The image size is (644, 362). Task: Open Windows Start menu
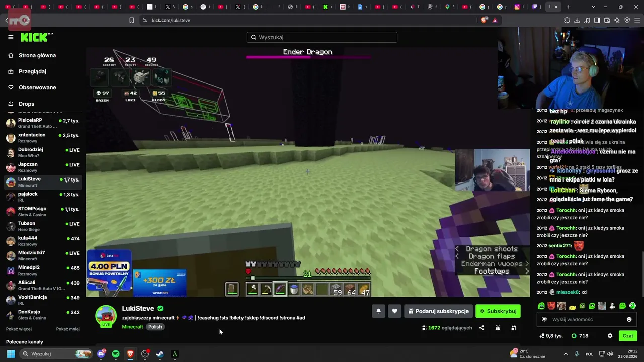coord(11,354)
